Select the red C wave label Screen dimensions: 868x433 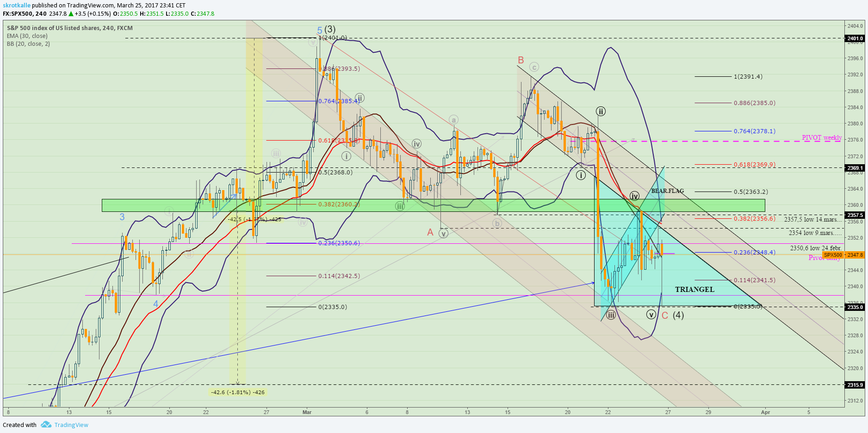click(x=665, y=315)
